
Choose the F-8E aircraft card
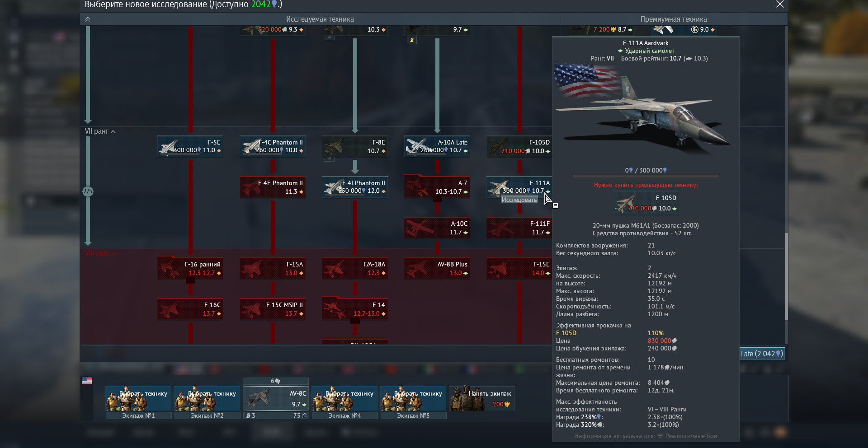(x=355, y=146)
